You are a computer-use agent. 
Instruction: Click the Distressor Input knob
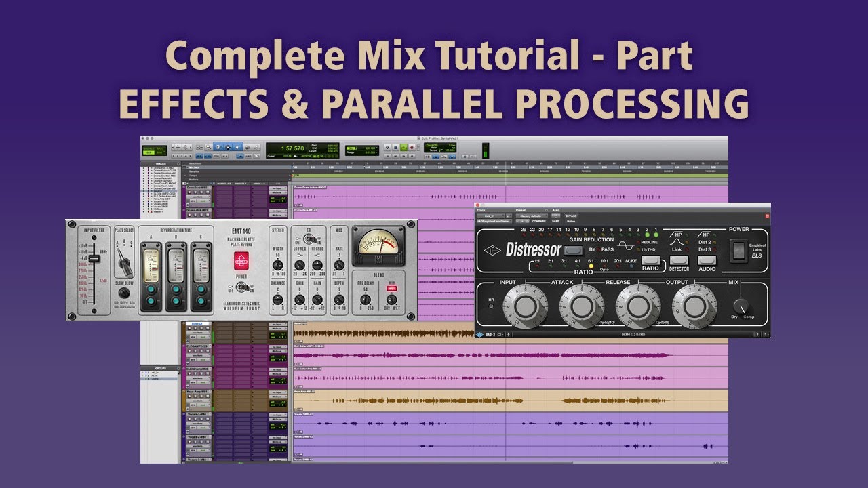pos(526,306)
